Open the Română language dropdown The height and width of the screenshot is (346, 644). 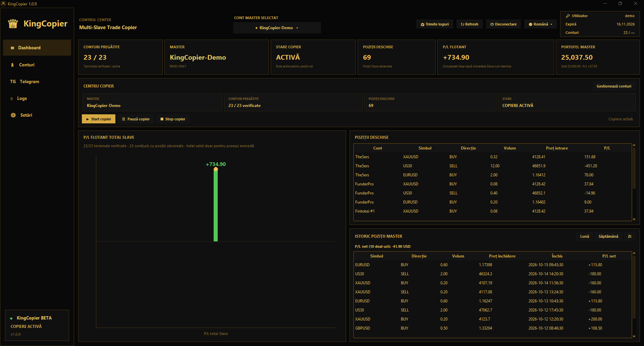click(540, 24)
